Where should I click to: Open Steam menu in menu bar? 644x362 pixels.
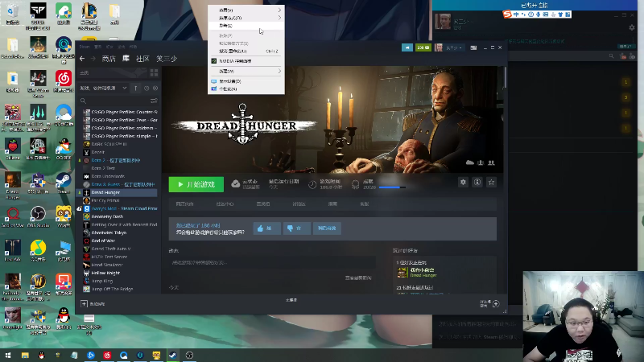[x=85, y=47]
